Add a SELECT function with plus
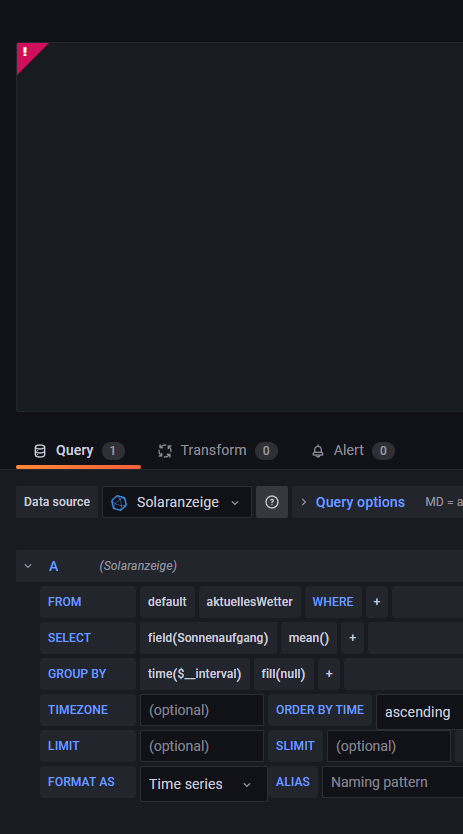463x834 pixels. pyautogui.click(x=352, y=638)
